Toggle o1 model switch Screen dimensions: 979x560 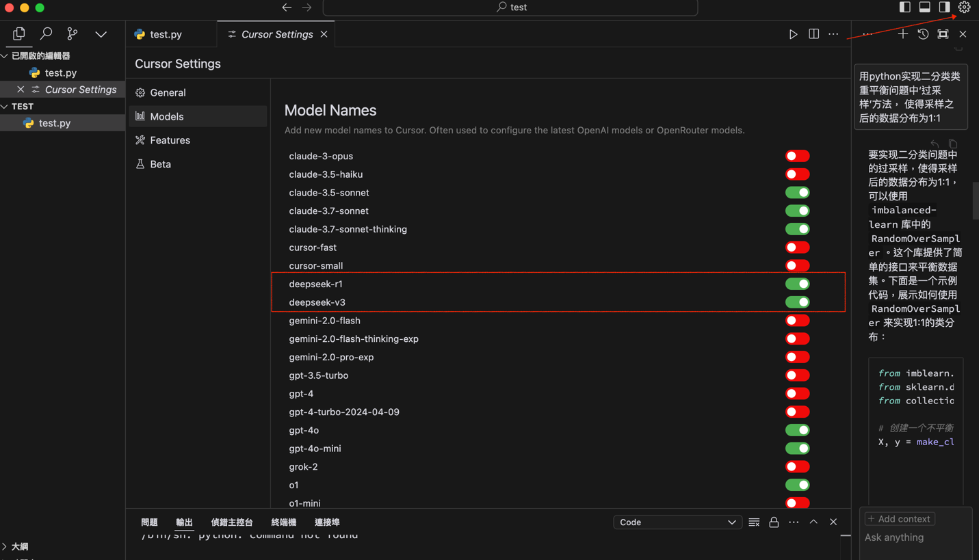(x=797, y=485)
